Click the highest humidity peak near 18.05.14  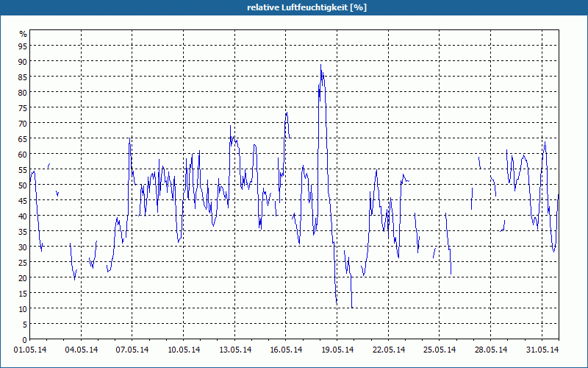click(x=320, y=65)
